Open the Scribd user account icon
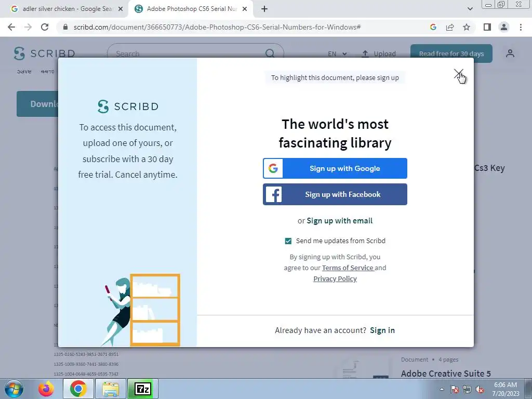 click(x=510, y=54)
